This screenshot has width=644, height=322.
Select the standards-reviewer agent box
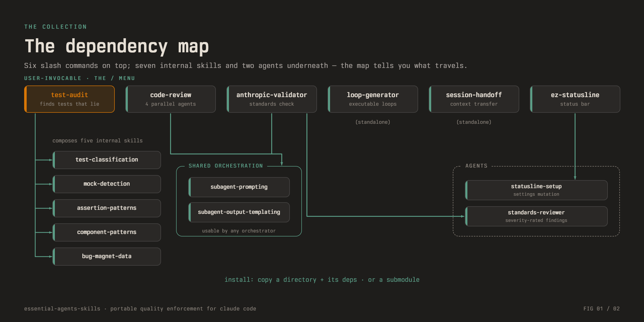[536, 216]
